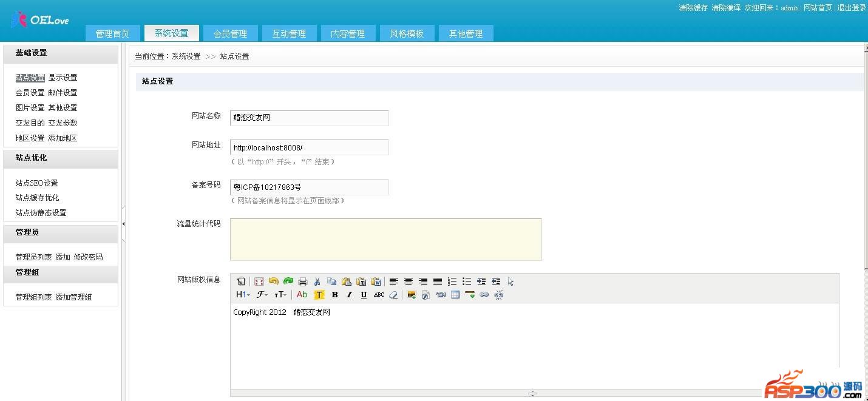This screenshot has width=868, height=401.
Task: Switch to 互动管理 tab
Action: [x=289, y=33]
